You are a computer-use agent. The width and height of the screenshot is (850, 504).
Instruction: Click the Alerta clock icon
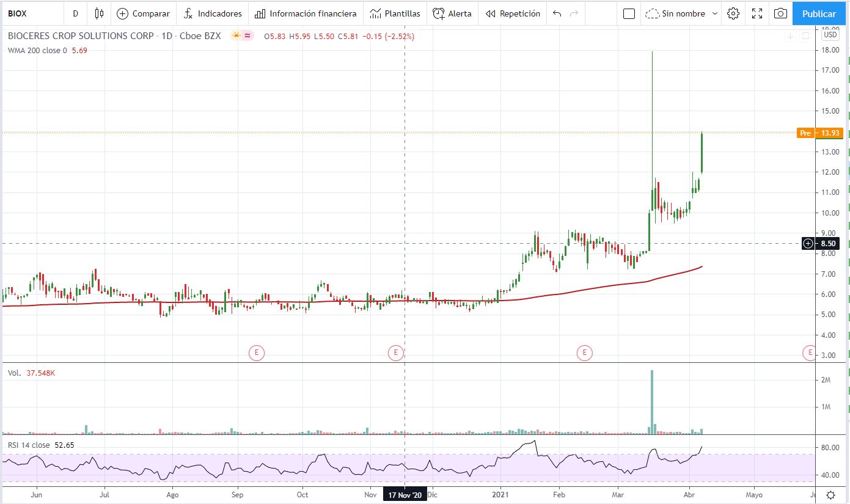tap(439, 13)
